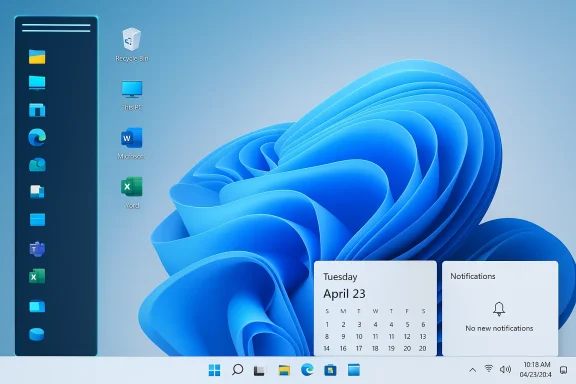
Task: Open the blue arch-shaped store icon in the sidebar
Action: [x=37, y=110]
